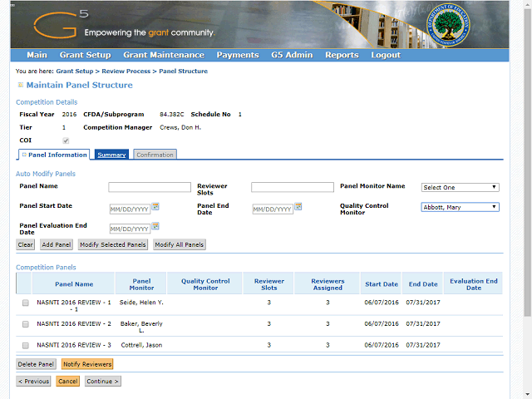532x399 pixels.
Task: Open the Panel Start Date calendar picker
Action: [x=155, y=206]
